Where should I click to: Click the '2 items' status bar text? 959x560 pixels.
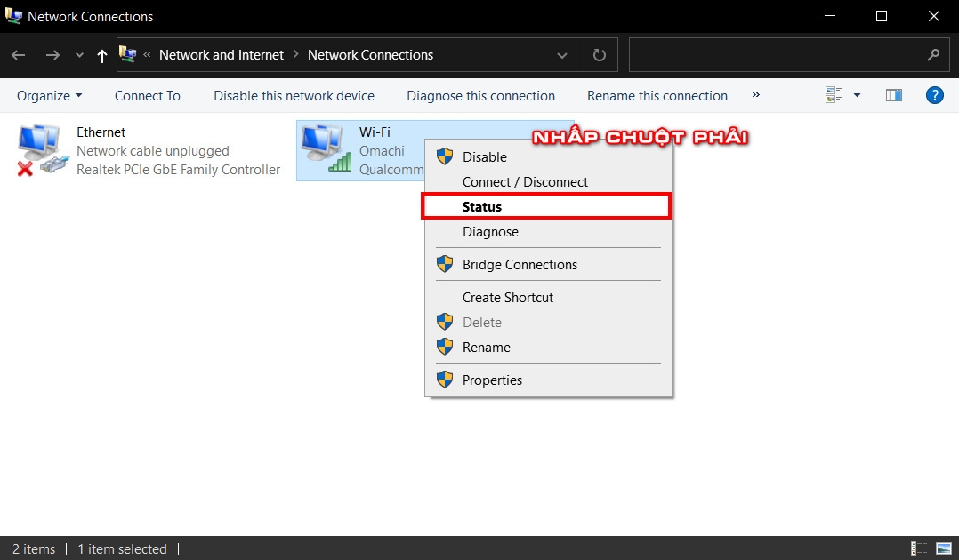[x=34, y=549]
